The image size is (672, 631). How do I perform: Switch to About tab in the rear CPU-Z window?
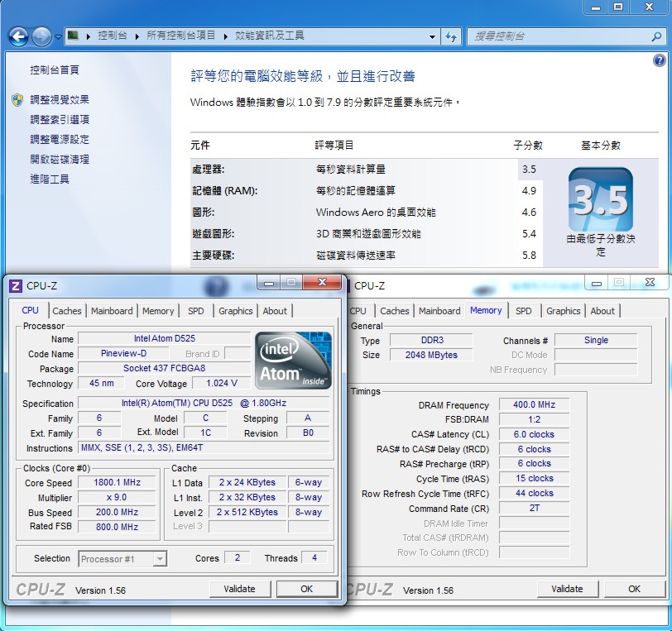click(x=602, y=311)
